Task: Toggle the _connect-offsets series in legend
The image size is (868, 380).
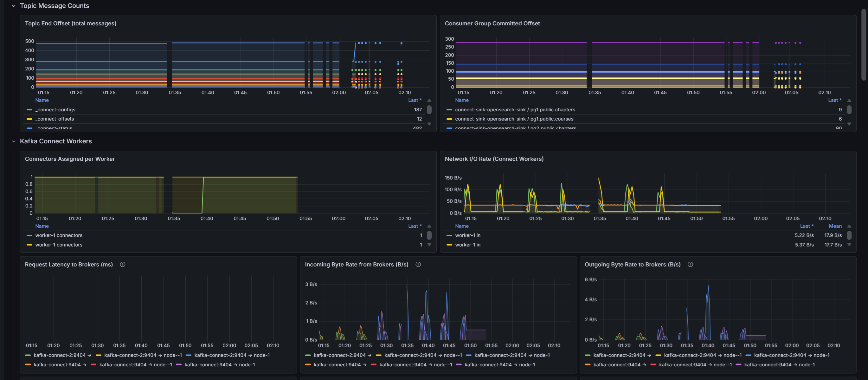Action: tap(55, 119)
